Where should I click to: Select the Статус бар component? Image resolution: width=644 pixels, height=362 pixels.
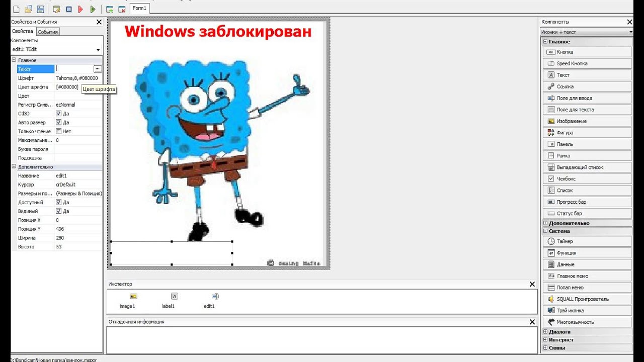[x=587, y=214]
